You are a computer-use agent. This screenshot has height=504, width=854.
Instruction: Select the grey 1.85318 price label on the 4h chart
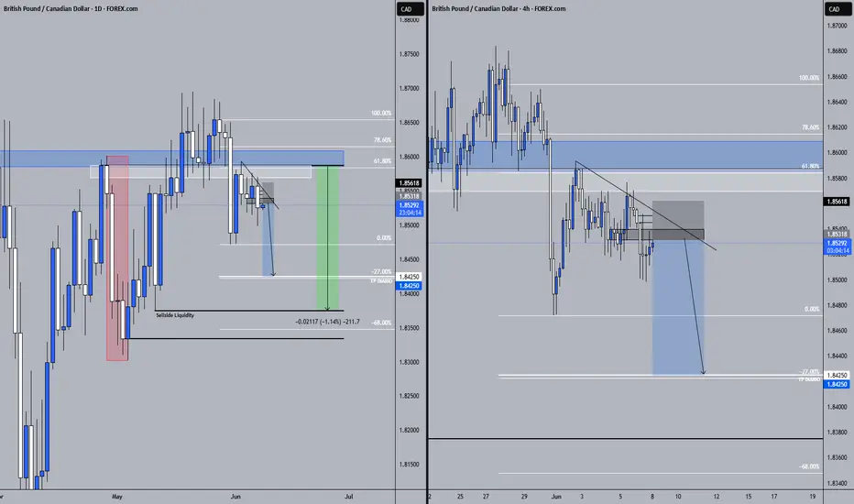838,235
